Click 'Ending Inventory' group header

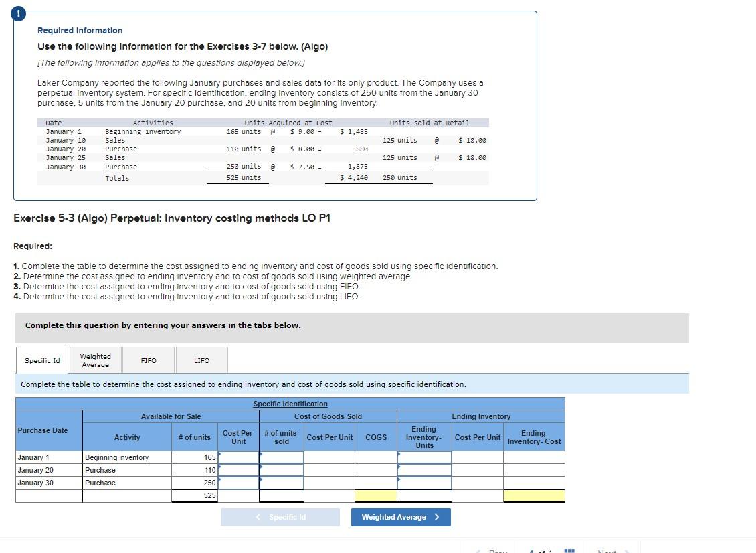point(481,416)
